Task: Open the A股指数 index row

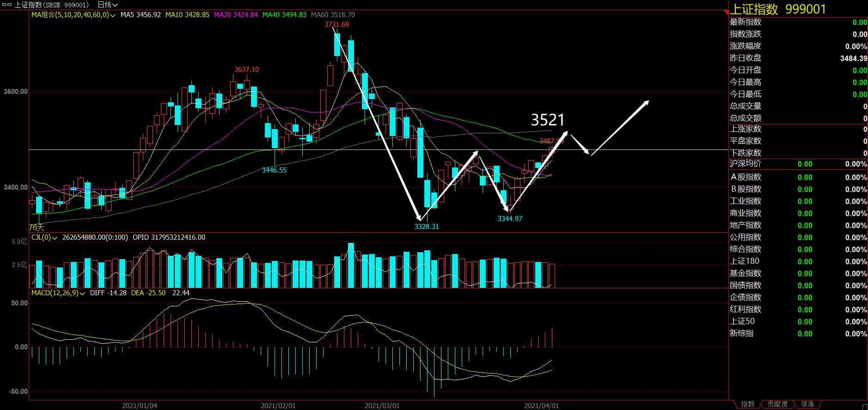Action: (798, 177)
